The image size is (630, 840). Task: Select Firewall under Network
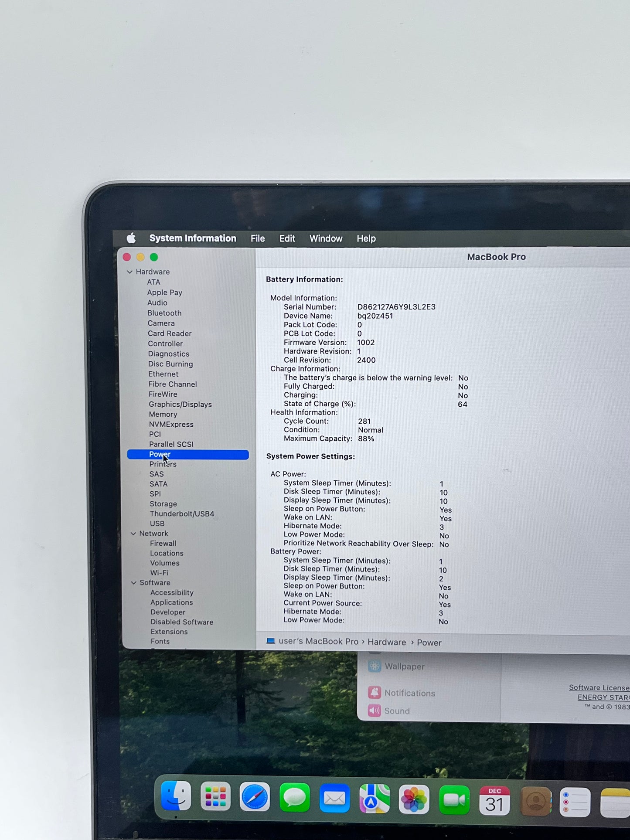163,543
